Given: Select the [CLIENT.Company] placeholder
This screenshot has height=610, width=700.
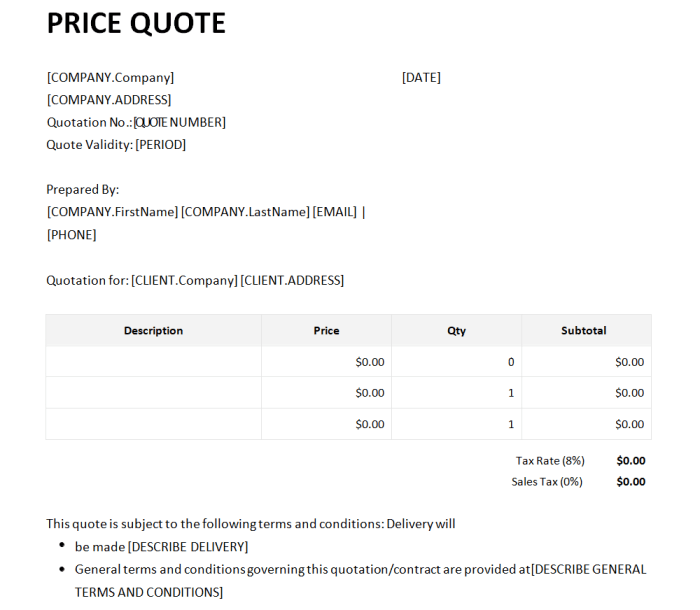Looking at the screenshot, I should coord(184,280).
